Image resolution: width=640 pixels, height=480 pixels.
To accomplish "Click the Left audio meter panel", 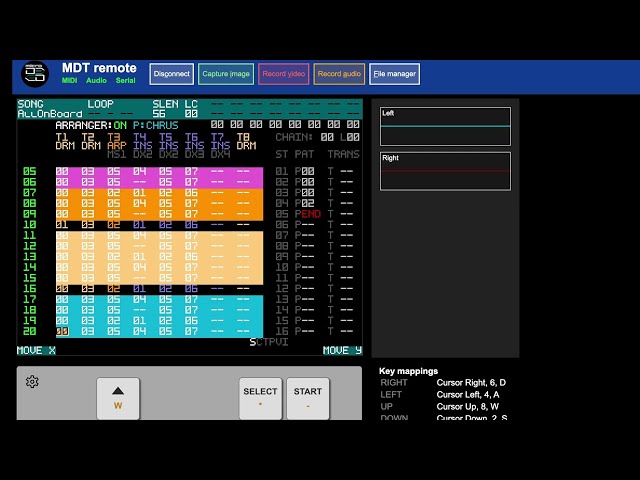I will pyautogui.click(x=445, y=127).
